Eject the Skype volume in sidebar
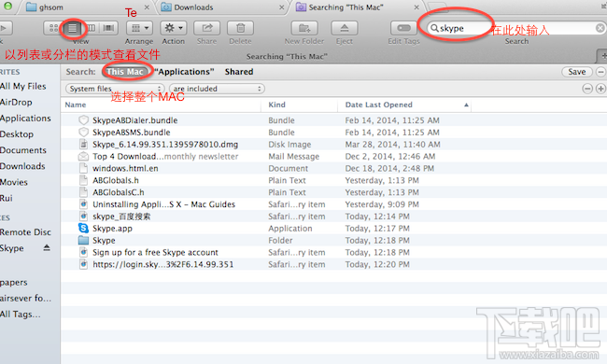The height and width of the screenshot is (364, 607). pyautogui.click(x=47, y=247)
